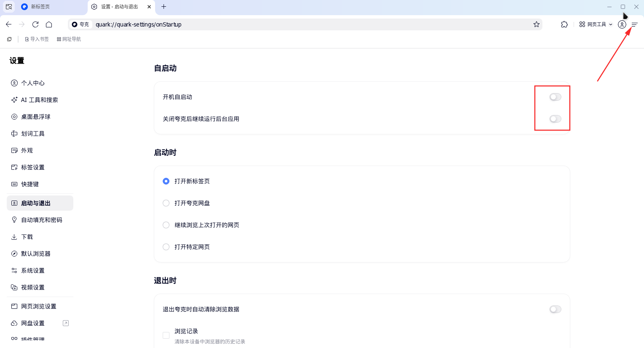Image resolution: width=644 pixels, height=348 pixels.
Task: Open the extensions puzzle icon
Action: [564, 24]
